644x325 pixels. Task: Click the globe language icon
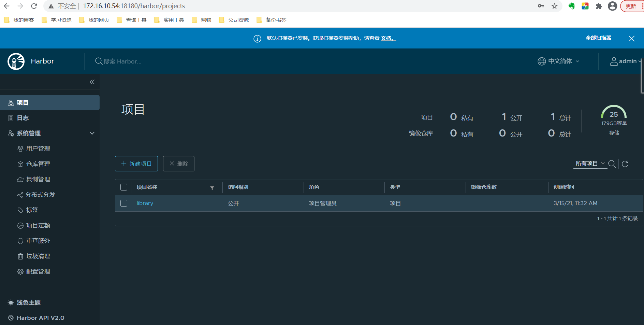(x=542, y=61)
